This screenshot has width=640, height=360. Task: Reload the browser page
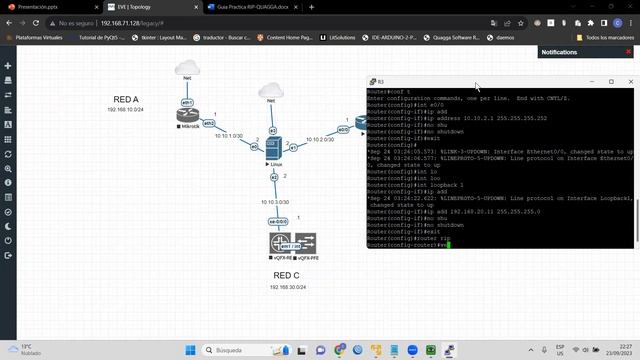36,23
